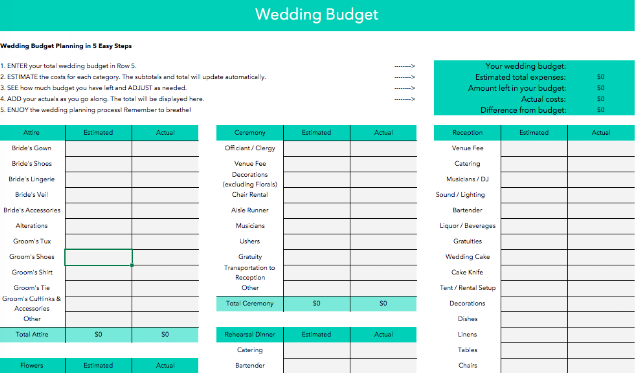Select the Tent / Rental Setup estimated cell
Screen dimensions: 640x373
coord(534,288)
